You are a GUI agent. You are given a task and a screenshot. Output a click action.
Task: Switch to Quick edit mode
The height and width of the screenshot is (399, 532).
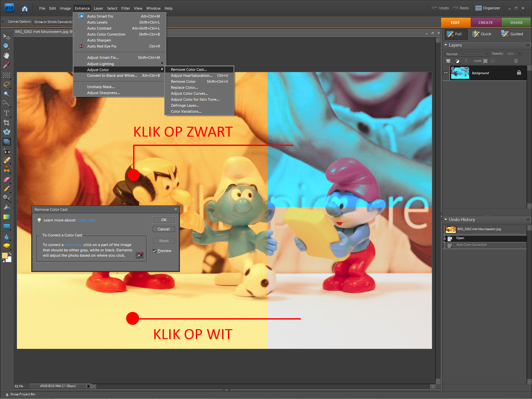(482, 34)
